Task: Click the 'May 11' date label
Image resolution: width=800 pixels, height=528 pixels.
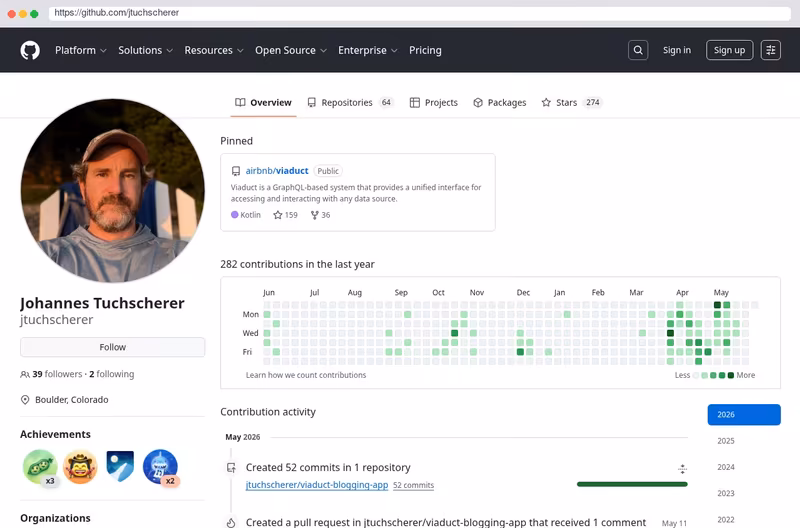Action: tap(674, 523)
